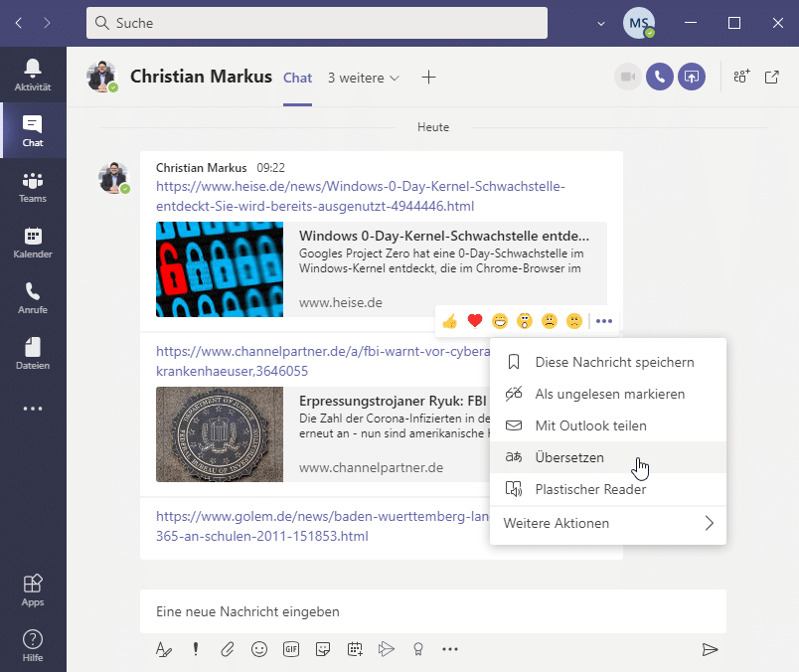
Task: Click the 'Eine neue Nachricht eingeben' field
Action: pyautogui.click(x=398, y=611)
